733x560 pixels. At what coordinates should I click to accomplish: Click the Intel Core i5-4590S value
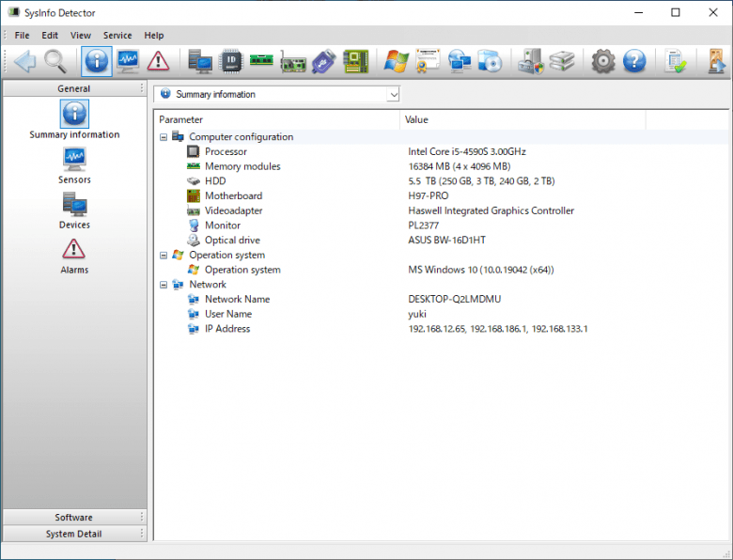tap(467, 151)
